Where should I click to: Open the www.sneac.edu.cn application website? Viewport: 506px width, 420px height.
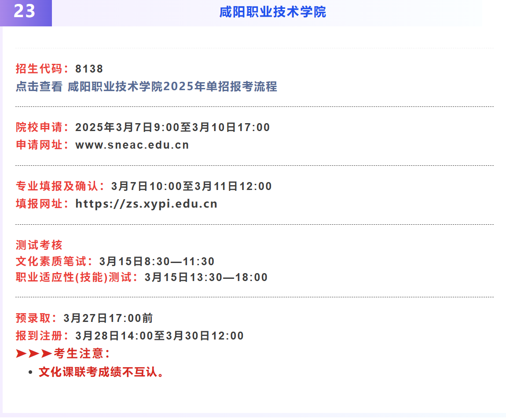[132, 144]
